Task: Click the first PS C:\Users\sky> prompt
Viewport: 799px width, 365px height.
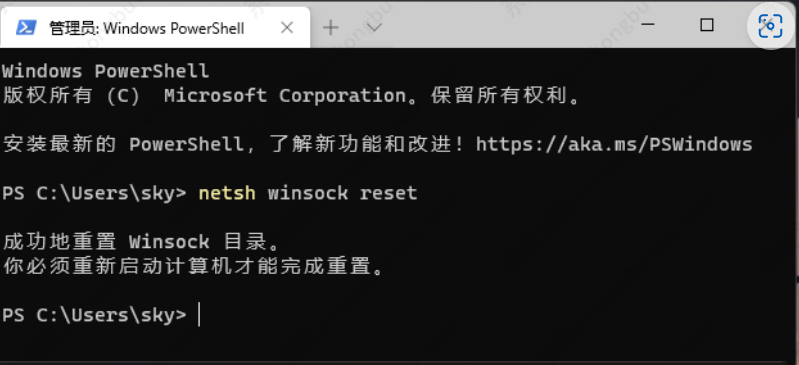Action: 94,193
